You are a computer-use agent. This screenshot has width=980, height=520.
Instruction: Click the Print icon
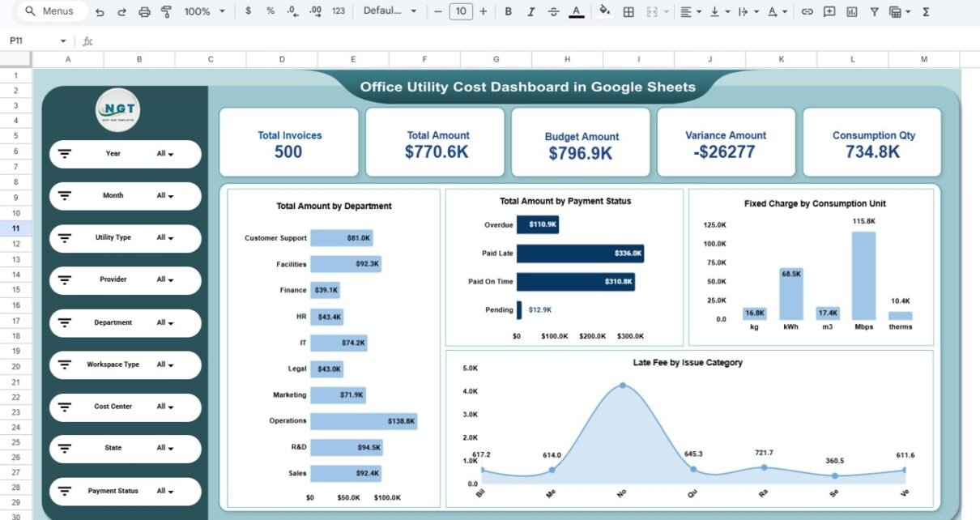pos(144,11)
